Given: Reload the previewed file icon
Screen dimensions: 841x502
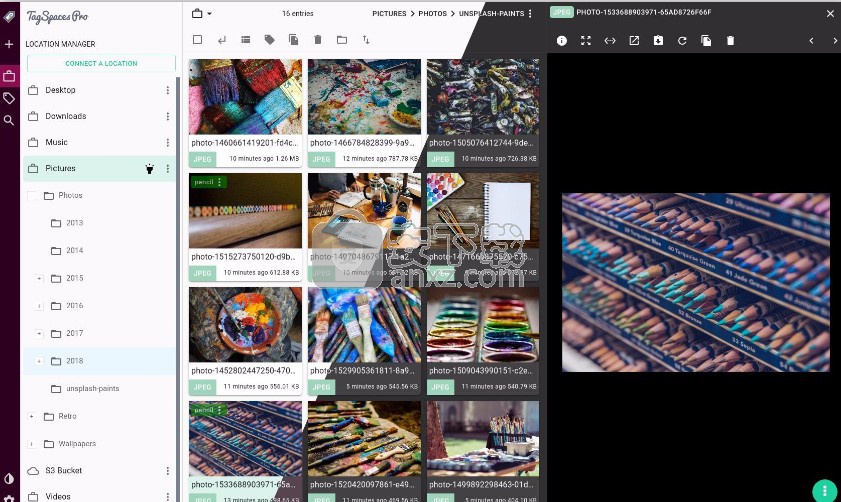Looking at the screenshot, I should 682,41.
